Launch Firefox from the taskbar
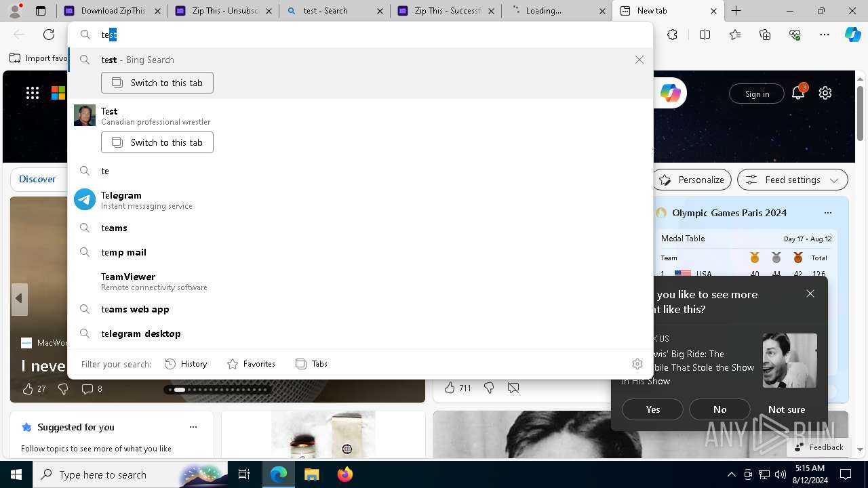 pos(344,474)
